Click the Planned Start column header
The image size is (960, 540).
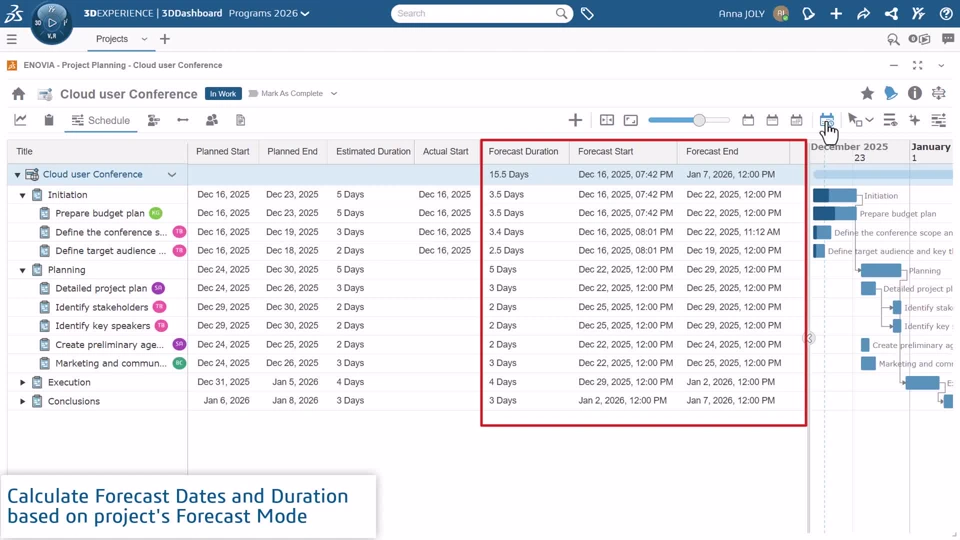pyautogui.click(x=223, y=151)
